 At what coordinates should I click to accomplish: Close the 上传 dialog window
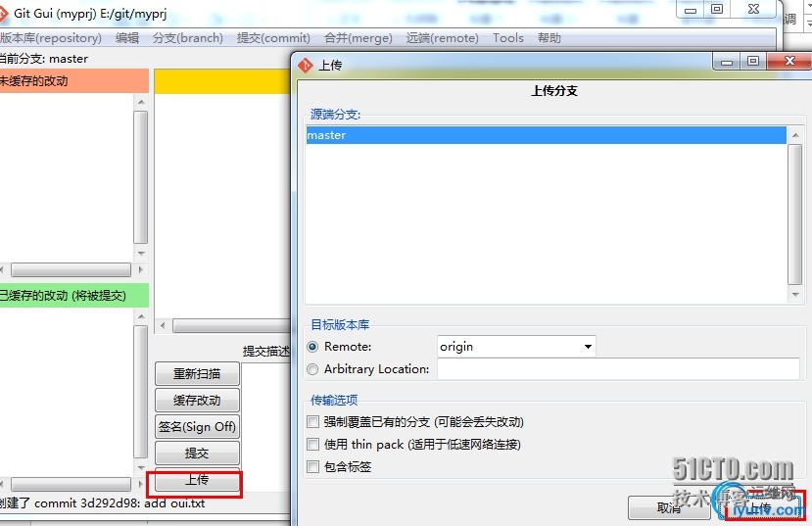click(x=789, y=61)
